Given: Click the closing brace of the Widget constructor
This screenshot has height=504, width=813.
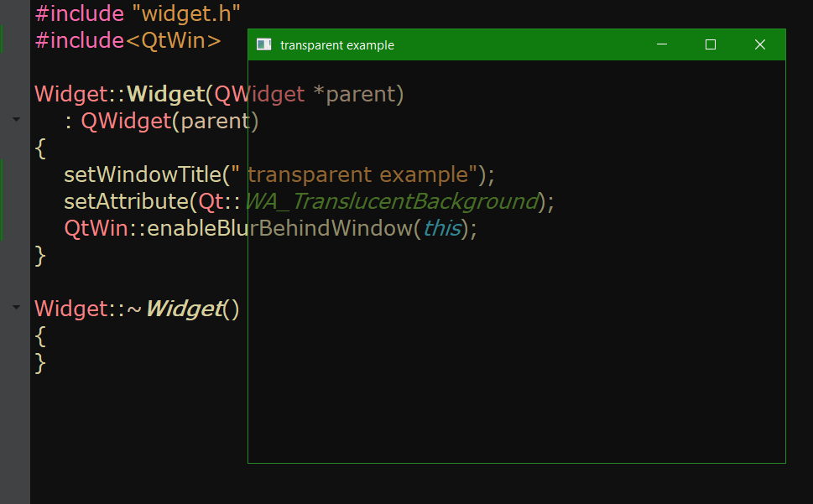Looking at the screenshot, I should (x=39, y=254).
